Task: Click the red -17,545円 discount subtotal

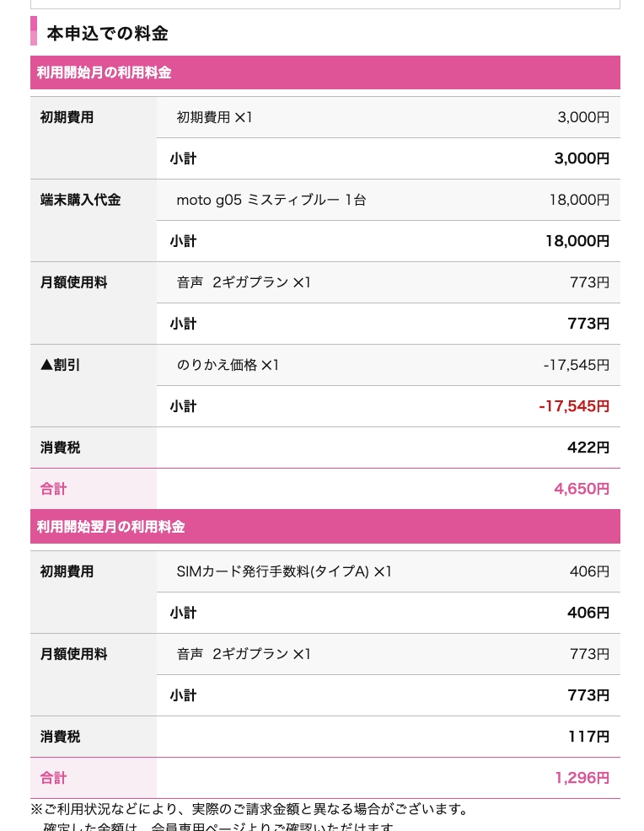Action: pyautogui.click(x=573, y=406)
